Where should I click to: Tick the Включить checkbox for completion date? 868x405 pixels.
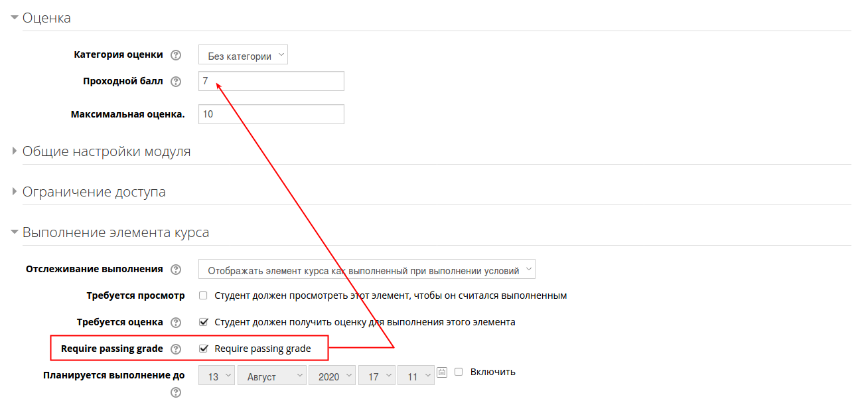point(459,372)
